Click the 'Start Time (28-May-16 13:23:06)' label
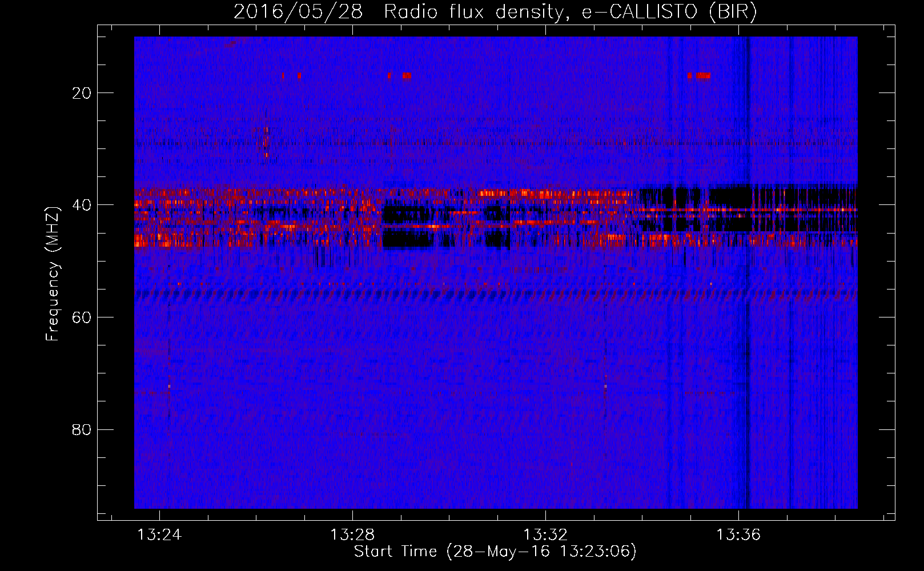Screen dimensions: 924x571 click(x=495, y=552)
